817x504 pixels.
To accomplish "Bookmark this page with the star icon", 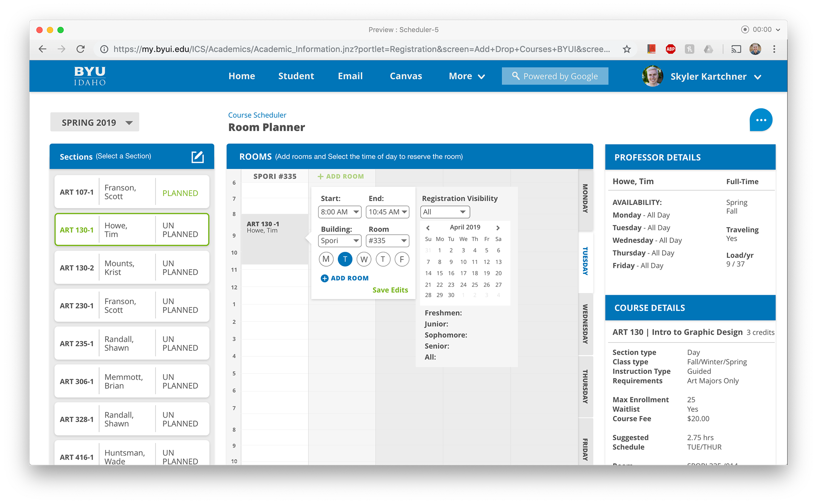I will 626,49.
